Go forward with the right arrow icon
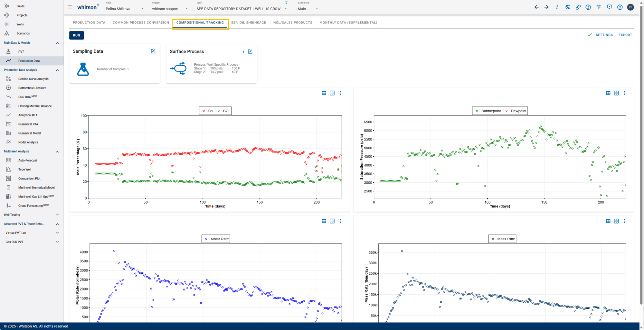644x330 pixels. click(546, 7)
